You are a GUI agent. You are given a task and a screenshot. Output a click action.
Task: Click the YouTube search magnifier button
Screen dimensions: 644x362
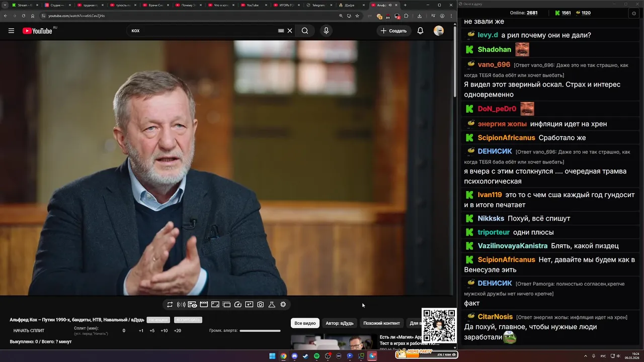[x=305, y=31]
